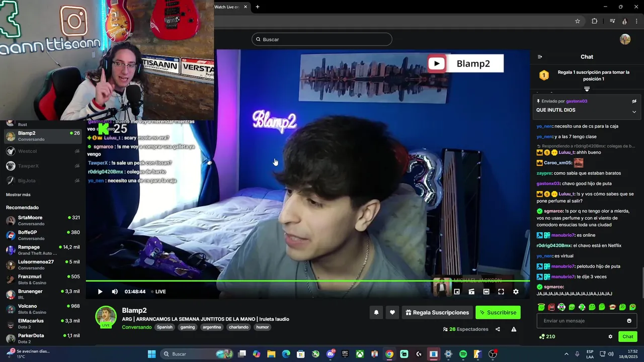Screen dimensions: 644x362
Task: Select Blamp2 in the sidebar
Action: pos(43,136)
